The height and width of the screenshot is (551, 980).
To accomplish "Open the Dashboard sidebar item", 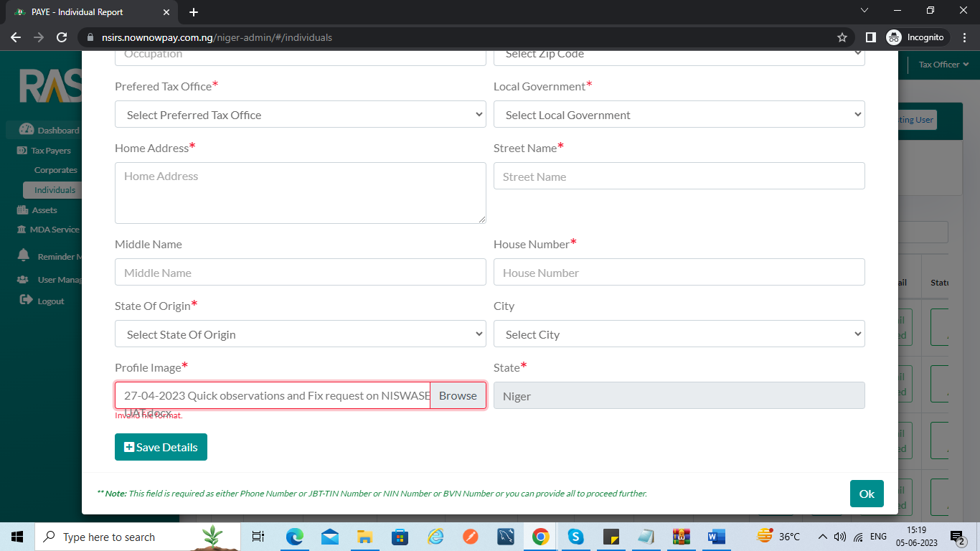I will click(x=49, y=130).
